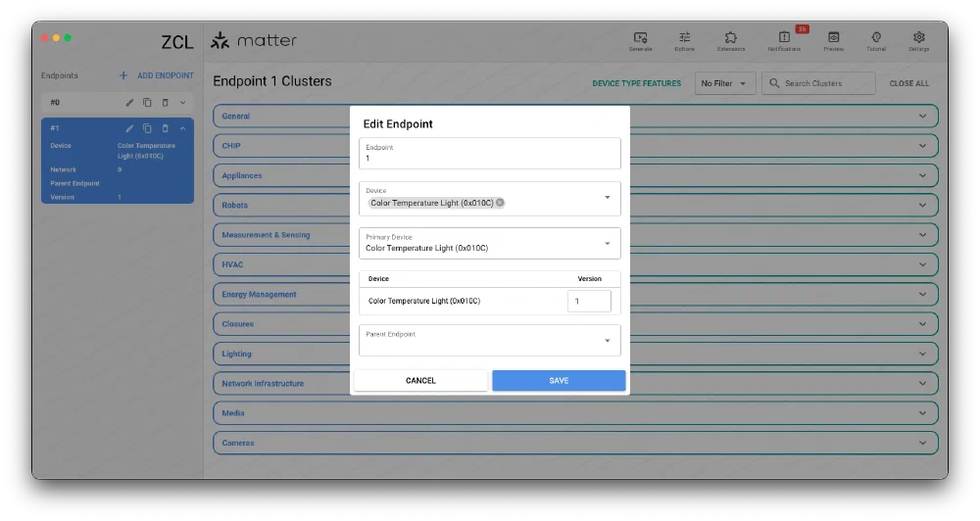This screenshot has width=980, height=521.
Task: Open the No Filter dropdown
Action: click(724, 83)
